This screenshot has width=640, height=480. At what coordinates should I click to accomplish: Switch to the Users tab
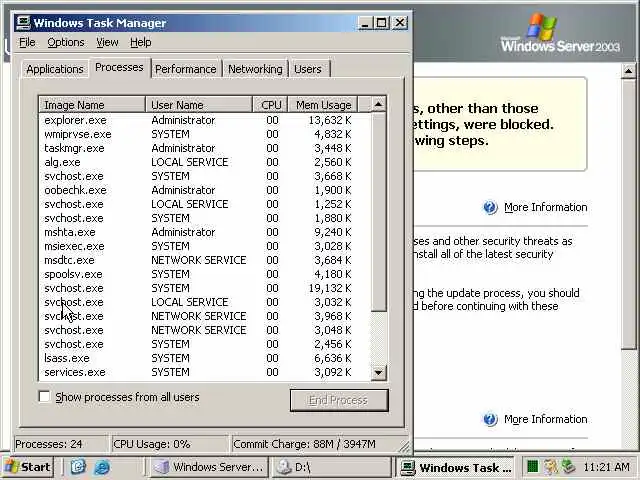click(x=308, y=69)
